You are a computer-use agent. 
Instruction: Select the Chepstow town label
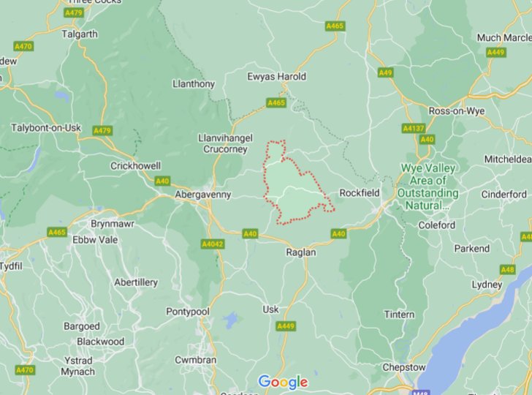pyautogui.click(x=404, y=367)
